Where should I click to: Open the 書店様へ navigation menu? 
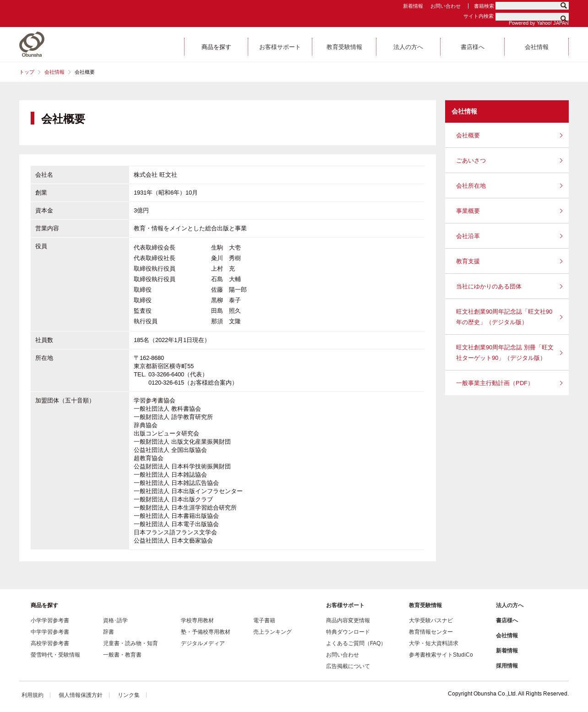point(472,47)
